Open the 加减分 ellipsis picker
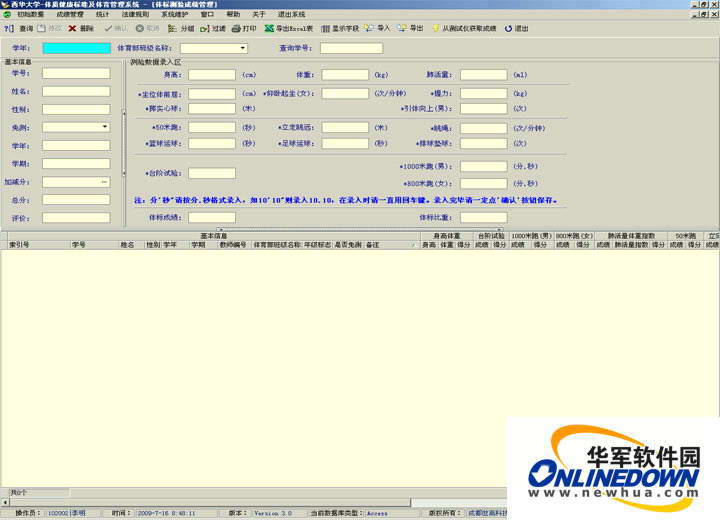This screenshot has width=720, height=520. pyautogui.click(x=104, y=182)
